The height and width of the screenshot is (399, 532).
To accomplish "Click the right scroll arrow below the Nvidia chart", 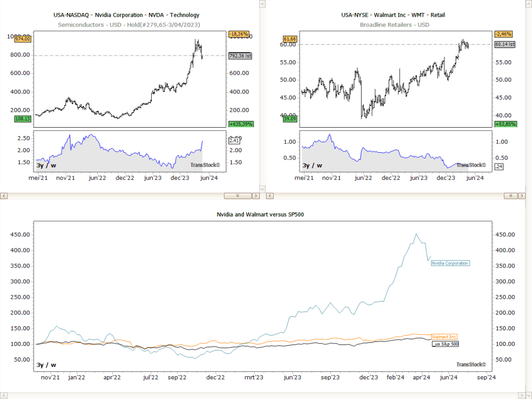I will pos(256,196).
